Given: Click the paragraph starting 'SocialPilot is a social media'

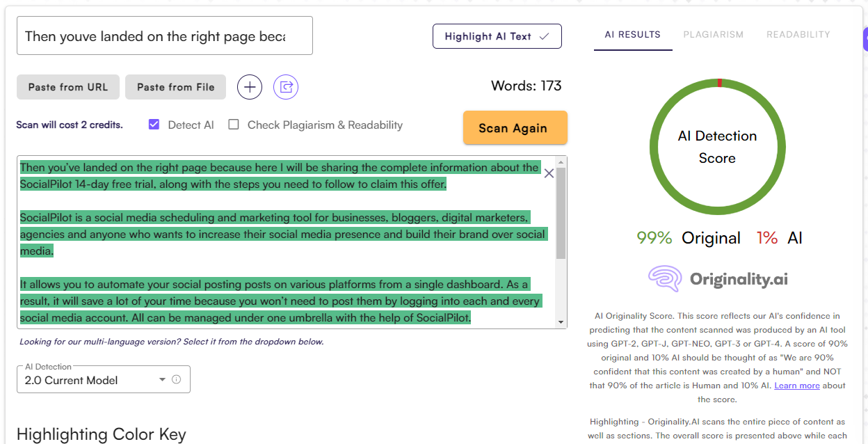Looking at the screenshot, I should [x=283, y=234].
